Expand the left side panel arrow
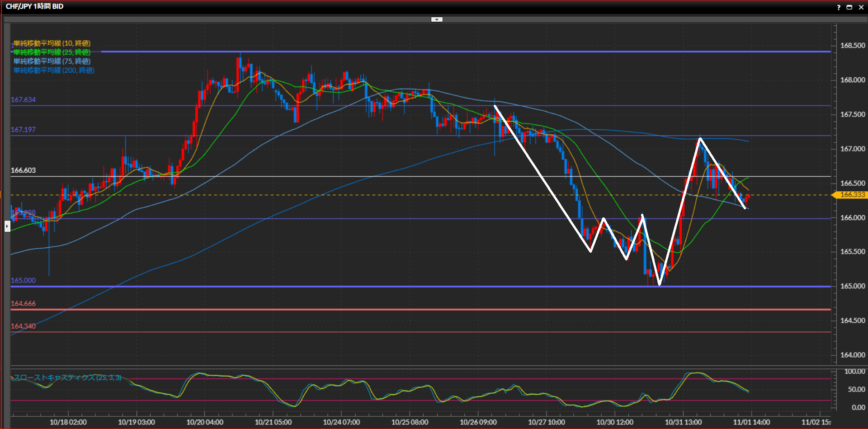 click(7, 226)
